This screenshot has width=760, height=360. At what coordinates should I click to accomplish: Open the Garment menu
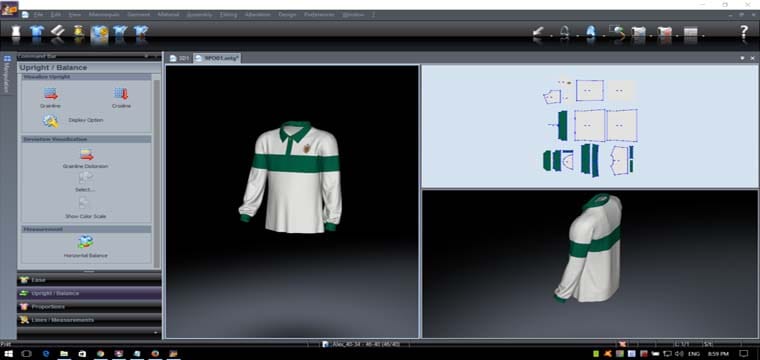[139, 15]
